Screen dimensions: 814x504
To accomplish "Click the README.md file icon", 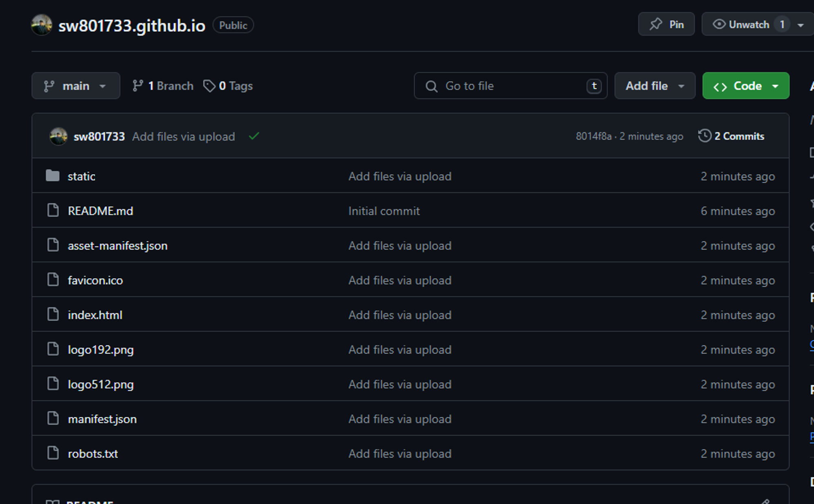I will pos(53,210).
